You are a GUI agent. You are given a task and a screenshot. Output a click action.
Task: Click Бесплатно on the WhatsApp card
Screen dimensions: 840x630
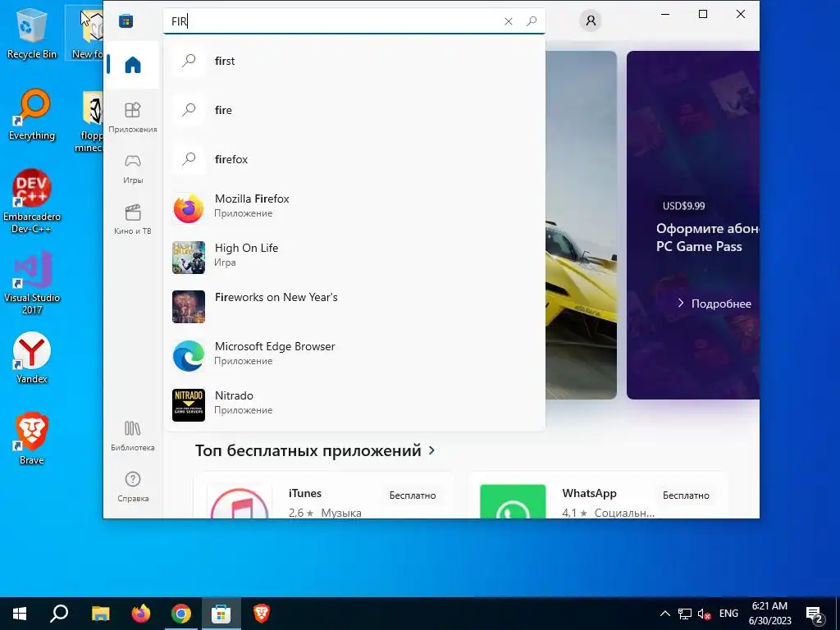coord(686,495)
